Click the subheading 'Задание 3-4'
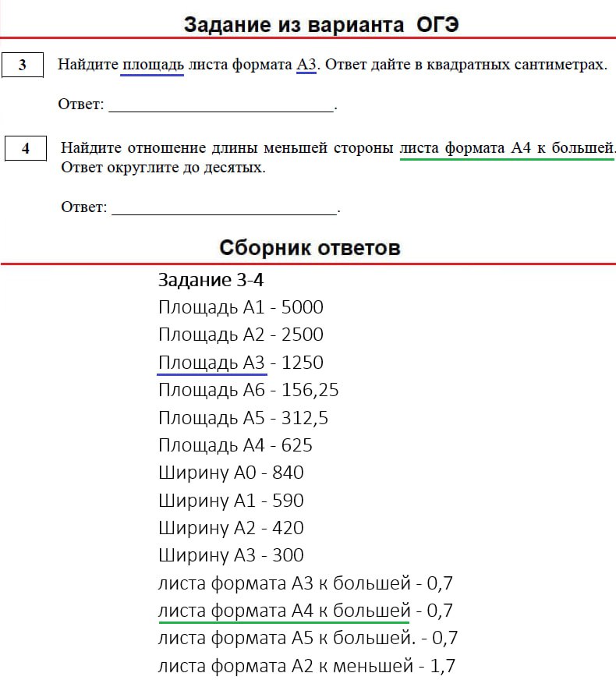 [211, 280]
